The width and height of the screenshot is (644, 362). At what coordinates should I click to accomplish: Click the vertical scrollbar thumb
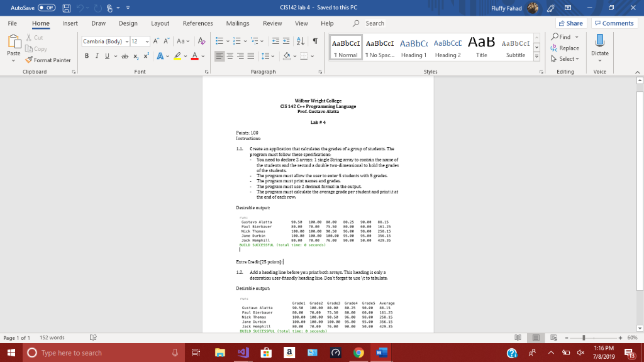point(640,191)
